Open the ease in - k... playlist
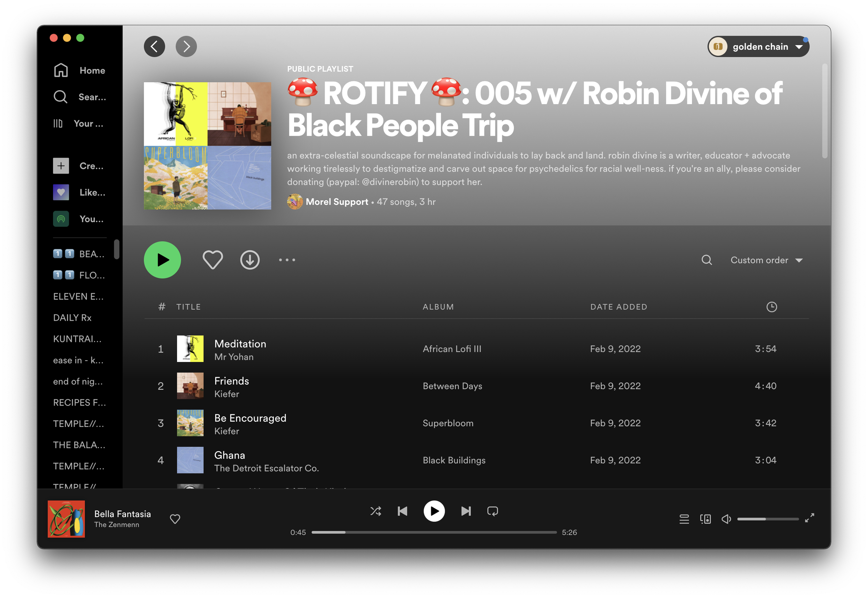Image resolution: width=868 pixels, height=598 pixels. [x=78, y=360]
